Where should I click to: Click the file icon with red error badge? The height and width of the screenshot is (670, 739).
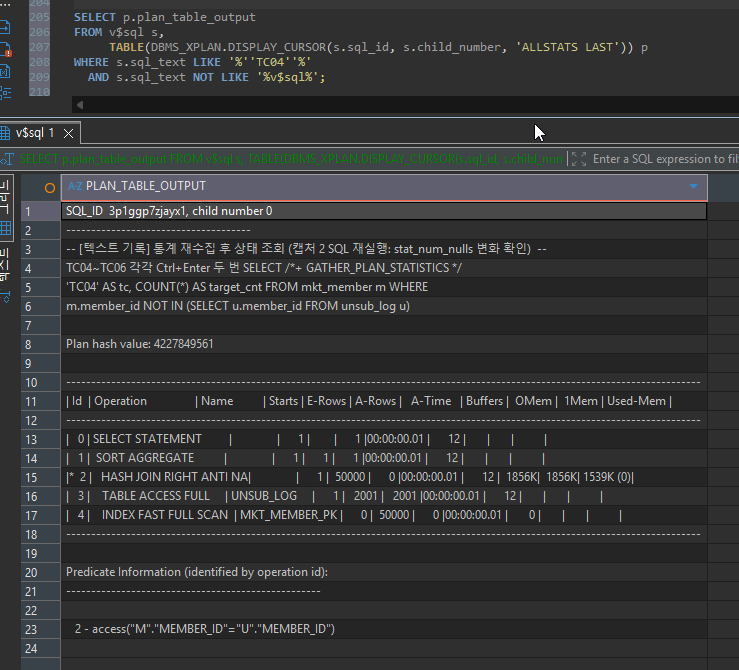click(5, 49)
